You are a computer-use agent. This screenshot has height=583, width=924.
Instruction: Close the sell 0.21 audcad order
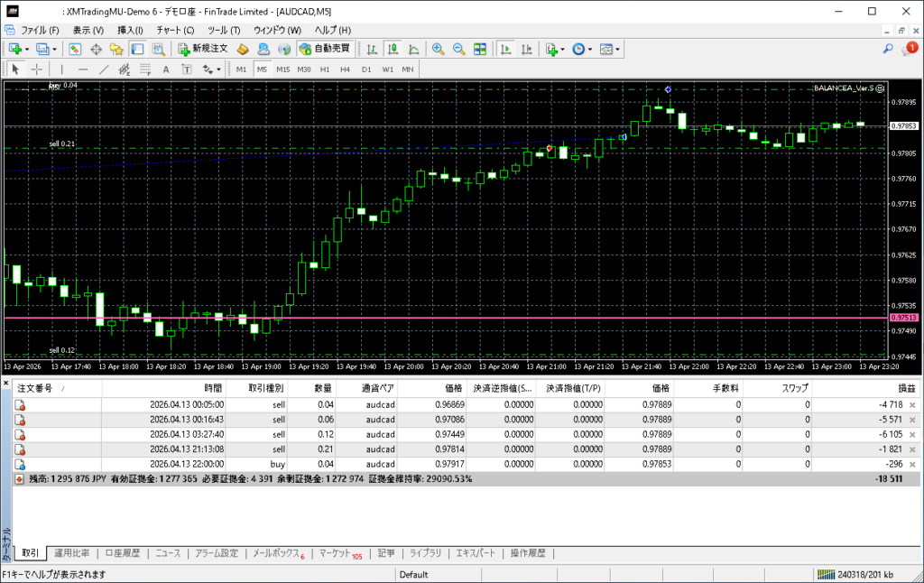pyautogui.click(x=911, y=449)
